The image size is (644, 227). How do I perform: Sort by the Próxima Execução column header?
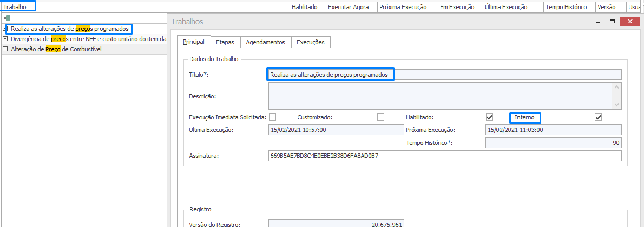coord(406,7)
